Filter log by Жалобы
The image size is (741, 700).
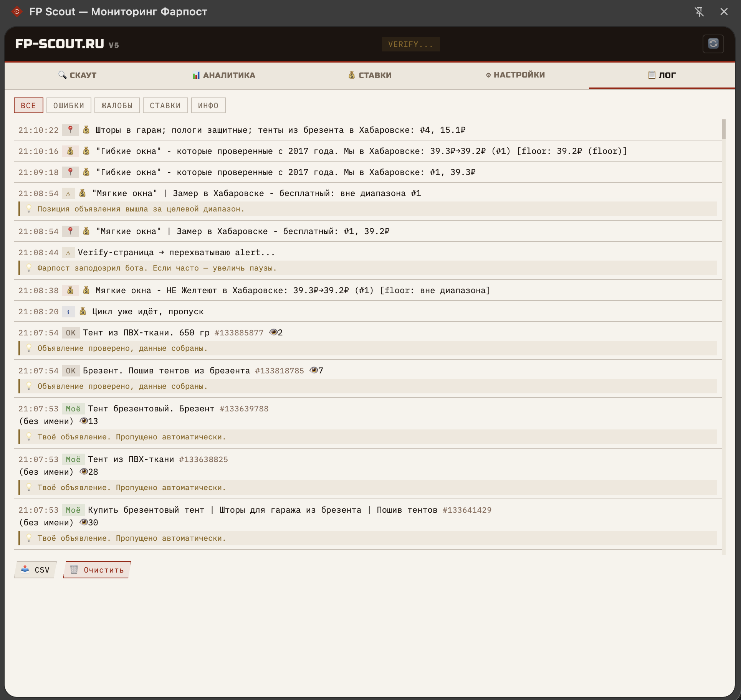[x=117, y=106]
